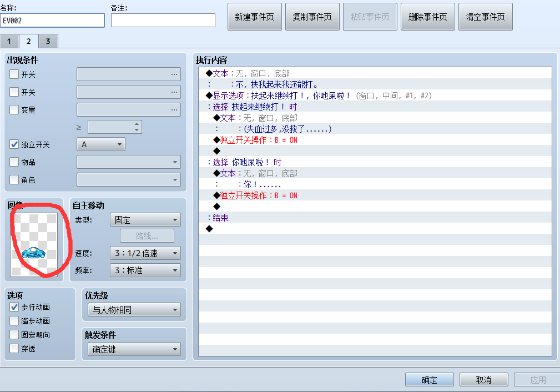Open the 速度 dropdown showing 1/2倍速
The image size is (560, 392).
pyautogui.click(x=145, y=253)
